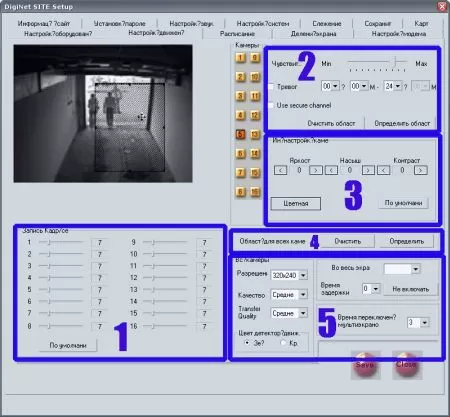This screenshot has width=450, height=417.
Task: Click frame value field for channel 8
Action: click(x=100, y=326)
